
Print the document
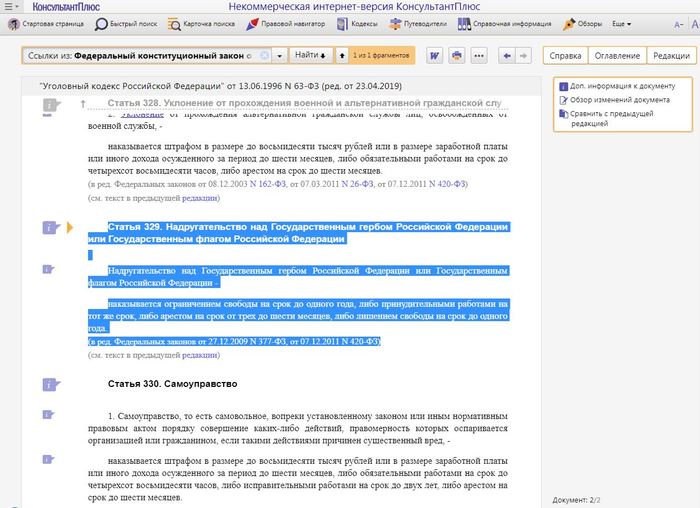point(456,56)
